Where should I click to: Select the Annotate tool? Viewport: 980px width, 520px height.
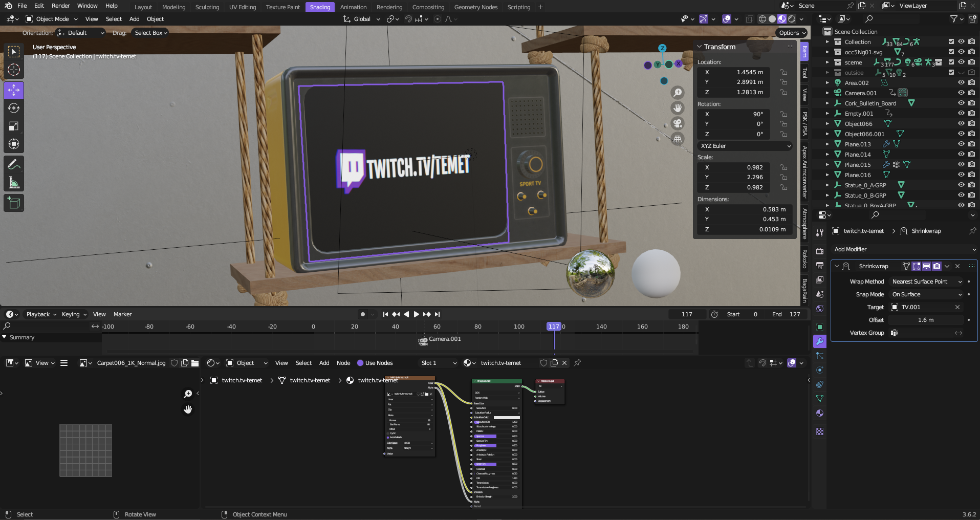click(14, 164)
